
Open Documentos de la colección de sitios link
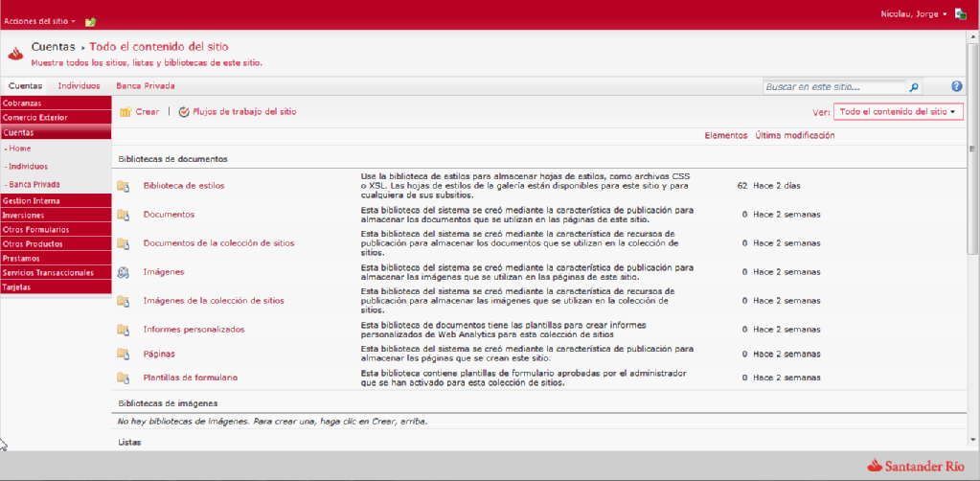[218, 243]
